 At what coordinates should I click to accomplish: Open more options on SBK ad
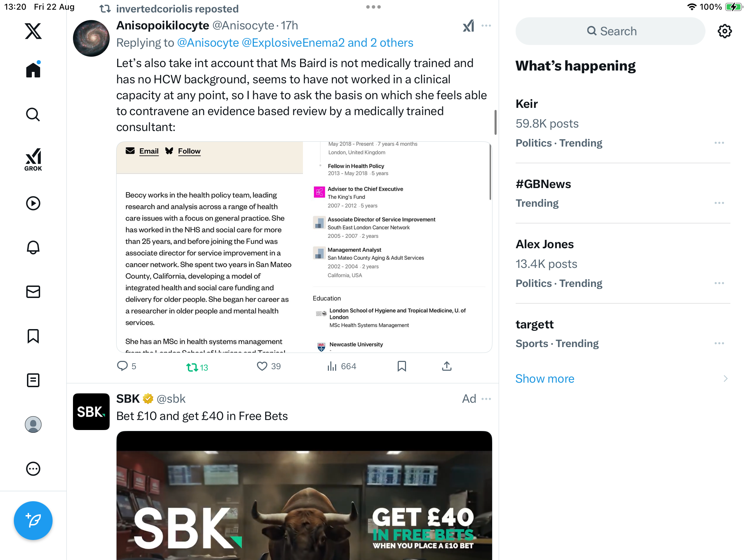point(486,399)
